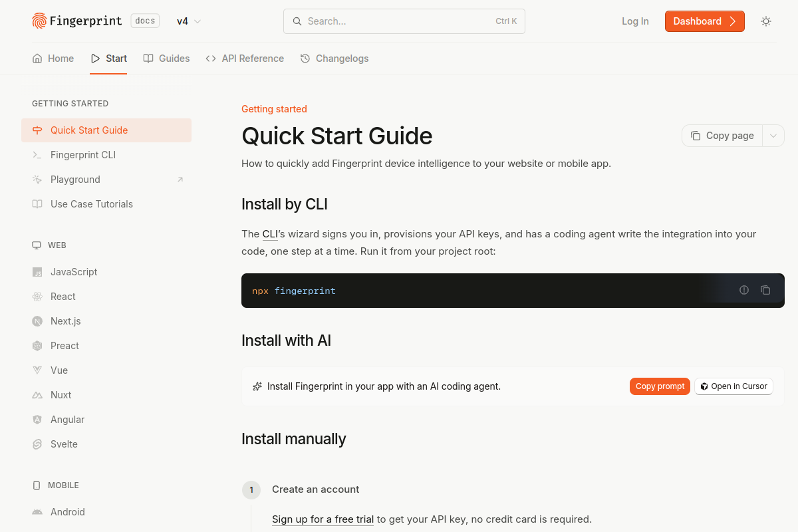Click the Fingerprint CLI terminal icon

37,155
